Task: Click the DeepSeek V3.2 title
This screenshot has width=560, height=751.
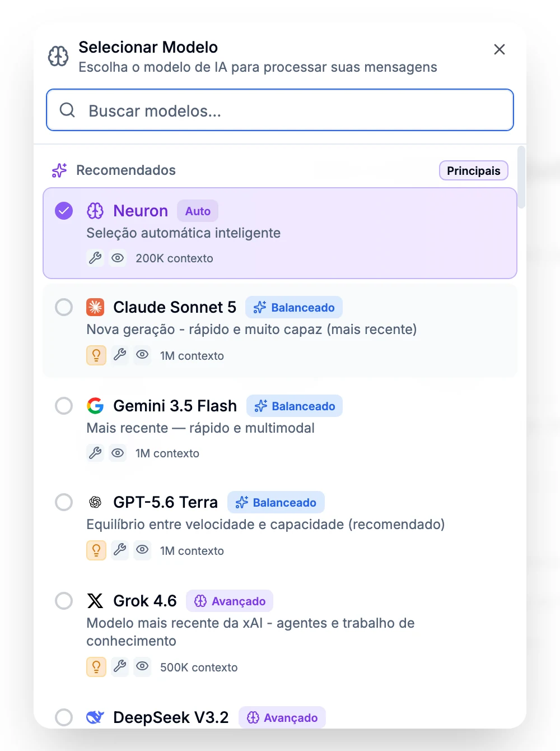Action: click(171, 717)
